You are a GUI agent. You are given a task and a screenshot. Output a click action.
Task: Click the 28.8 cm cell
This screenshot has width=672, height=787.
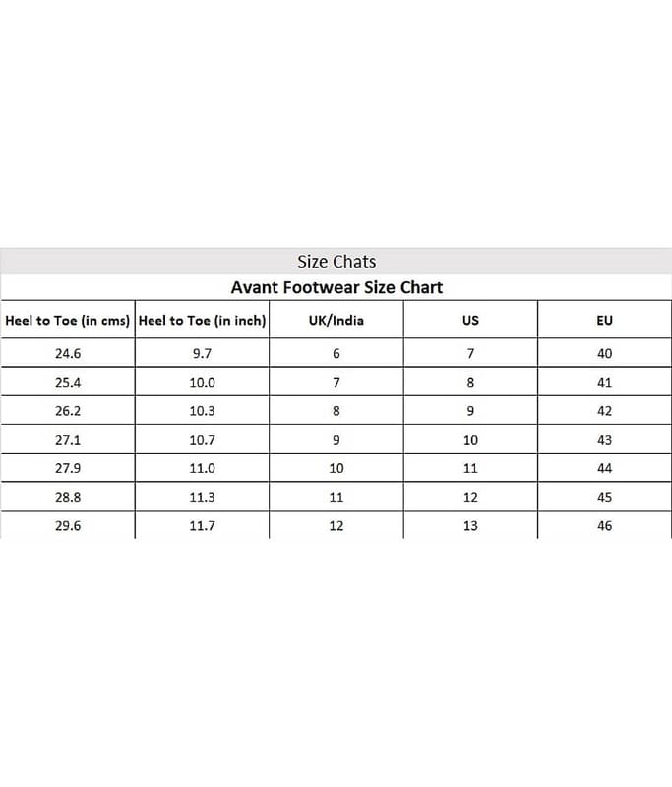click(68, 497)
